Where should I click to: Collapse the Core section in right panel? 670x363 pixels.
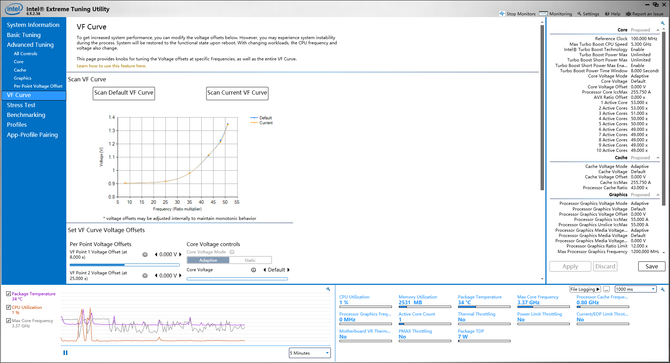click(x=658, y=30)
